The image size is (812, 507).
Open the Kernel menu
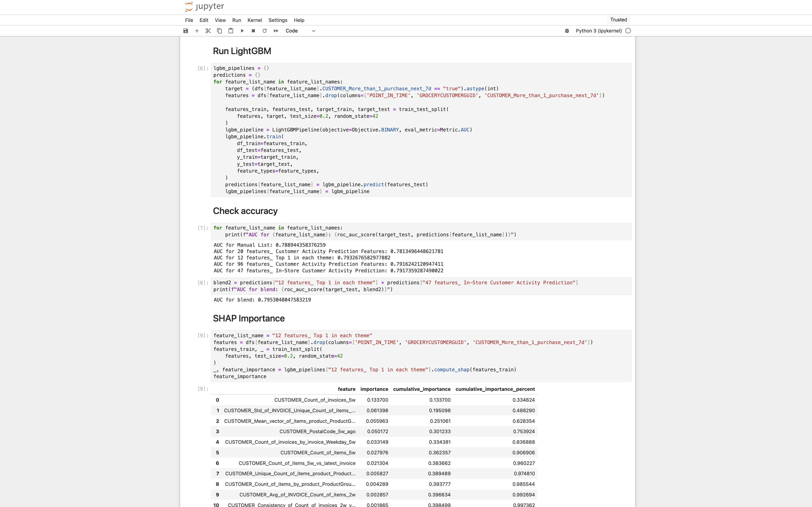pyautogui.click(x=255, y=20)
